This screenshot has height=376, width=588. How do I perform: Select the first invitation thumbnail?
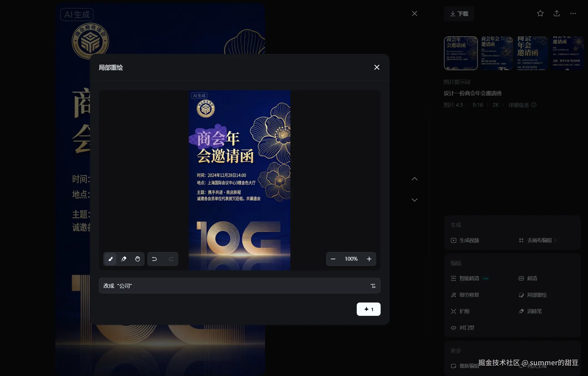point(461,53)
